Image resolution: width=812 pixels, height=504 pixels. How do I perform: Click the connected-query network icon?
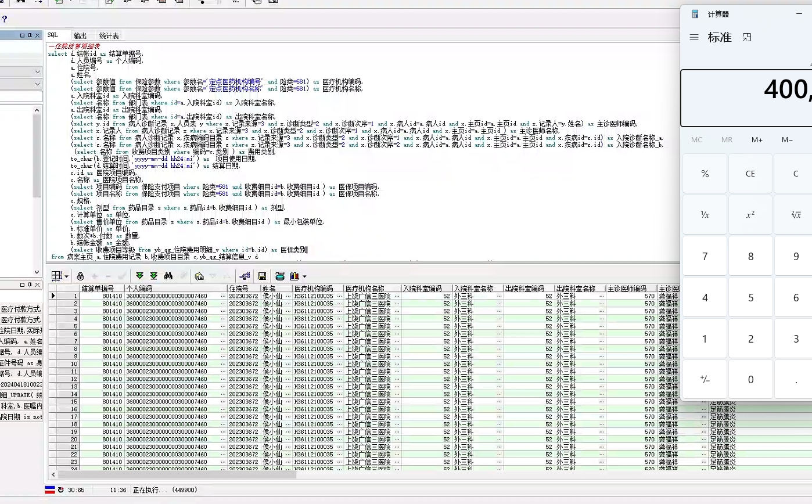point(245,276)
